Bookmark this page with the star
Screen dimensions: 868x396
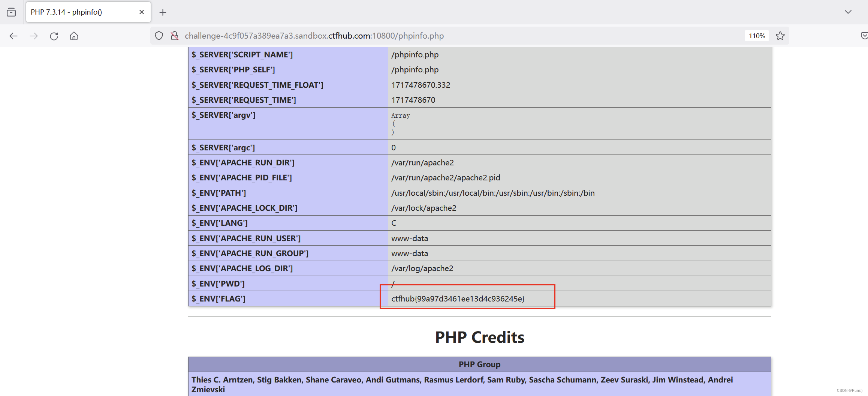[780, 36]
